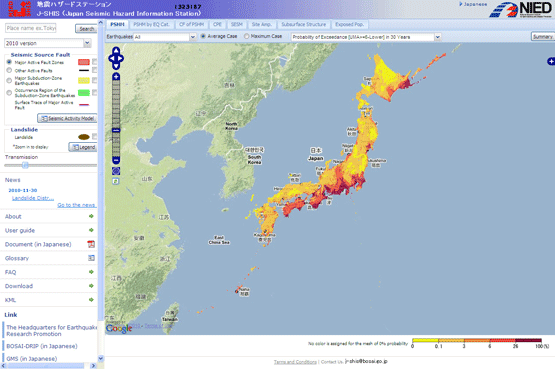
Task: Click the Glossary window icon
Action: tap(91, 258)
